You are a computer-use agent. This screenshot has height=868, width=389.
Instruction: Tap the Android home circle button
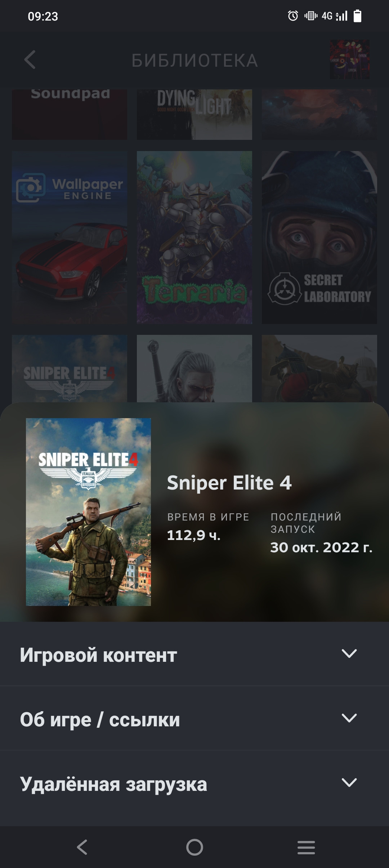click(x=194, y=847)
